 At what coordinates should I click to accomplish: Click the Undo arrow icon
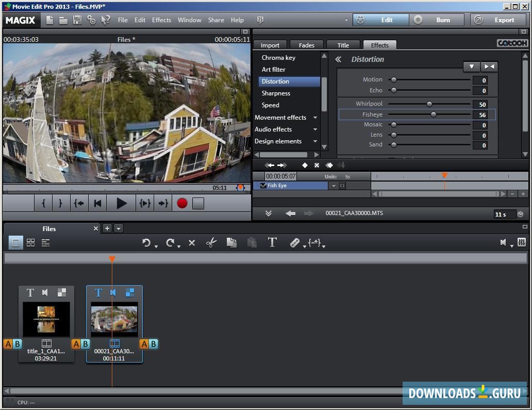tap(147, 242)
